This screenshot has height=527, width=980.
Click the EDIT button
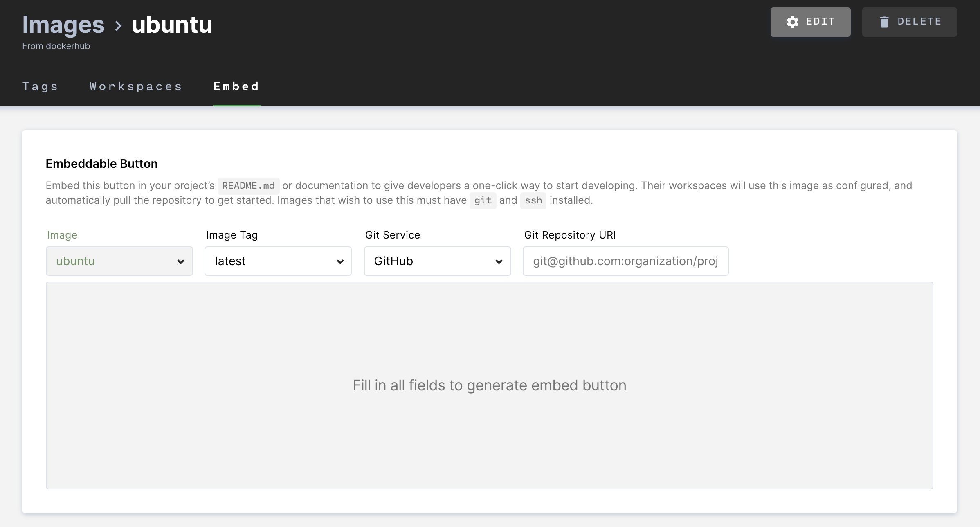810,22
